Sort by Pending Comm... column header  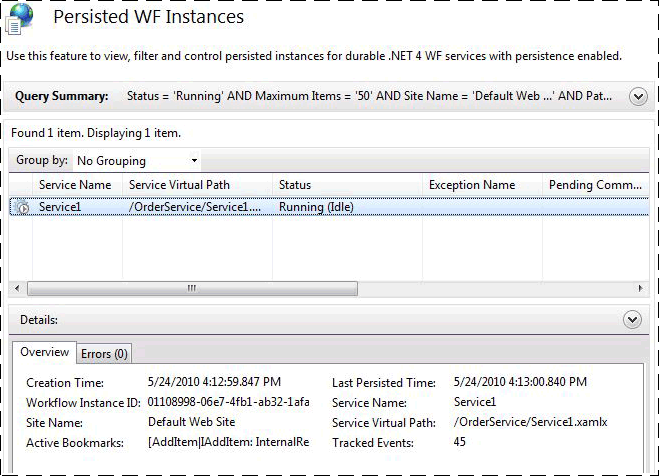tap(595, 185)
